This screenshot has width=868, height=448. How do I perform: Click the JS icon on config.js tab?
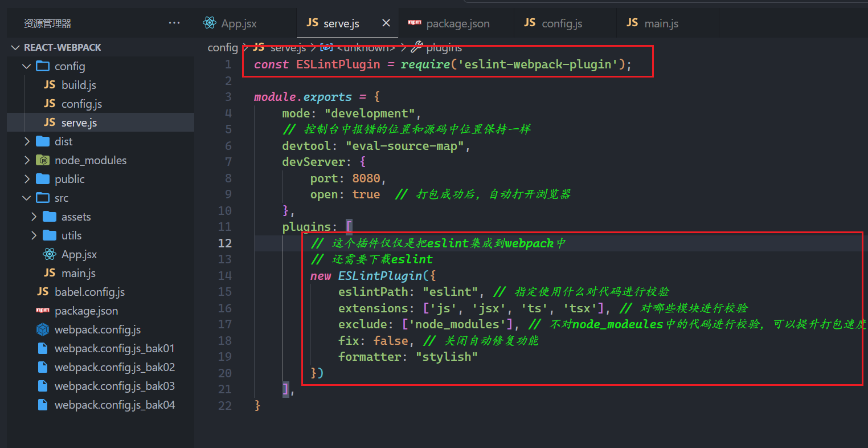(x=530, y=22)
